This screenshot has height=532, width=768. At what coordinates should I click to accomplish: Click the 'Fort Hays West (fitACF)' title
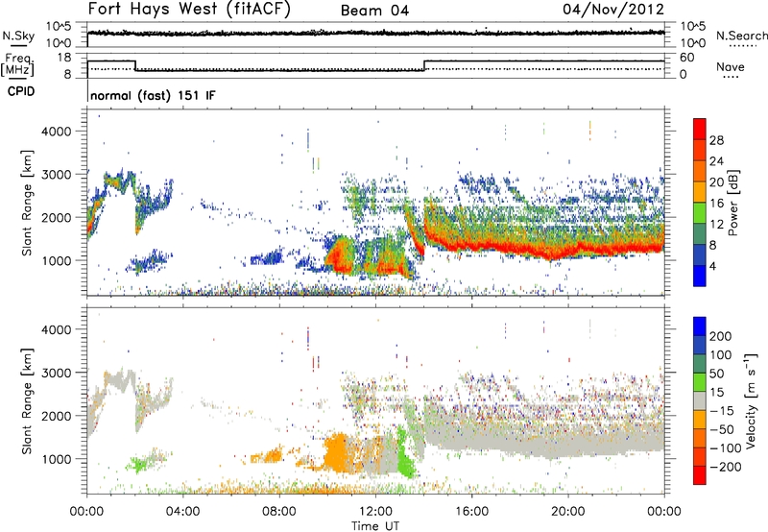coord(188,9)
